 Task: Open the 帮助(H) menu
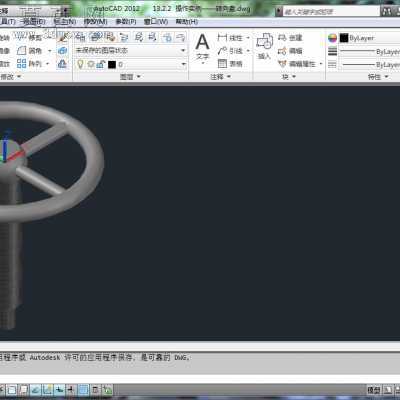pos(187,22)
